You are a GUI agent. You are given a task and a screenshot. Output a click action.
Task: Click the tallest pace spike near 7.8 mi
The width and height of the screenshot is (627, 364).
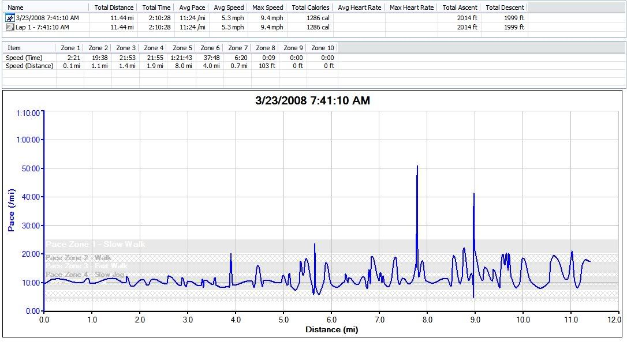pyautogui.click(x=417, y=167)
